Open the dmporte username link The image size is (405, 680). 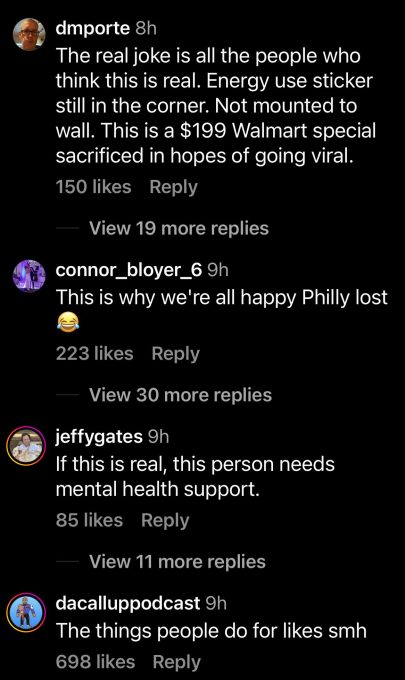(92, 29)
